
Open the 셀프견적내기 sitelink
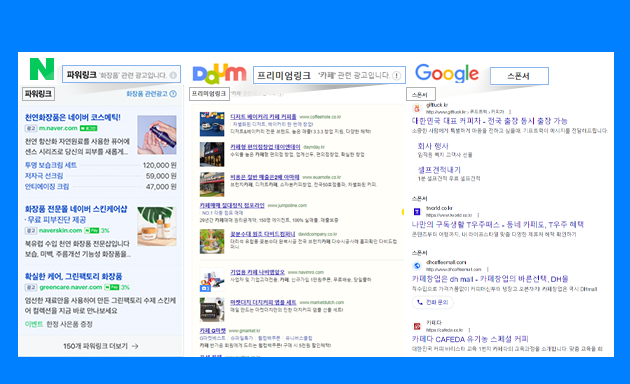[439, 170]
